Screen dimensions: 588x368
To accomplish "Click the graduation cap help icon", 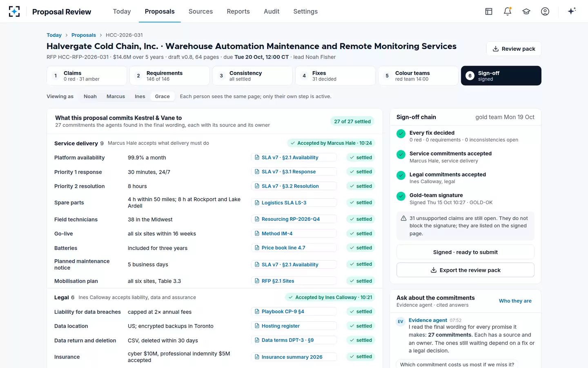I will click(x=526, y=11).
